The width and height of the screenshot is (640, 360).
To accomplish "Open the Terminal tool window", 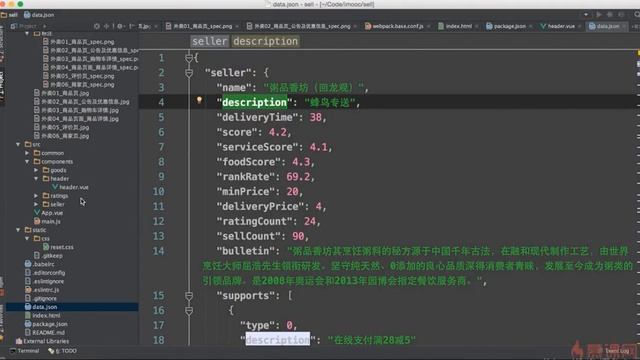I will click(24, 351).
